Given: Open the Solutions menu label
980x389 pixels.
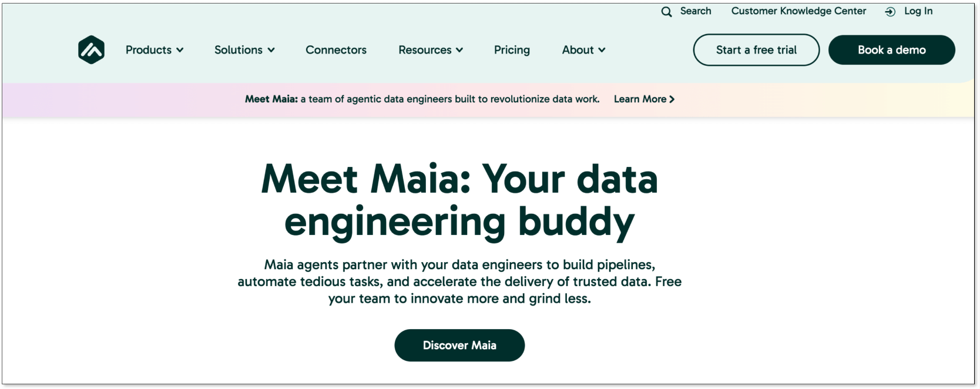Looking at the screenshot, I should pyautogui.click(x=238, y=50).
